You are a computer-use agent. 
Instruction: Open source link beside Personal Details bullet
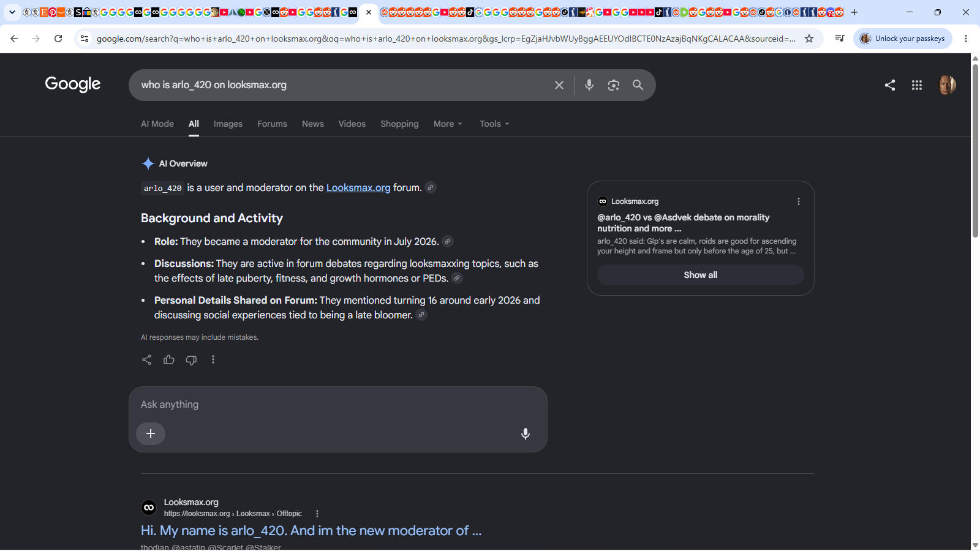421,315
